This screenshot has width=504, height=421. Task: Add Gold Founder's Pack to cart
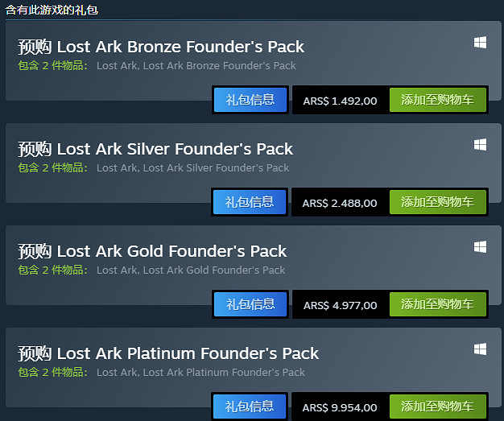tap(438, 304)
